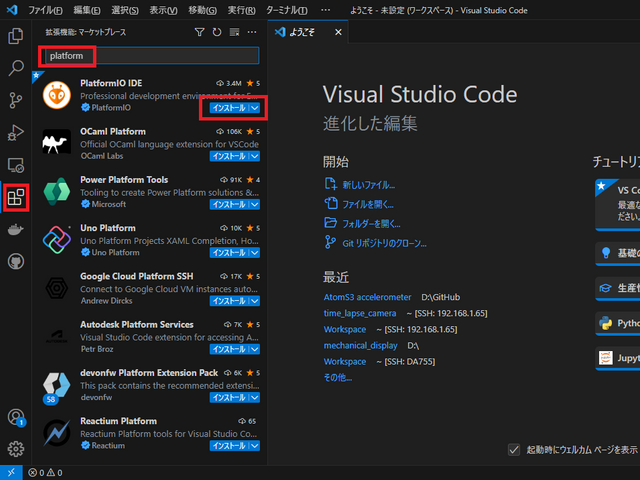The image size is (640, 480).
Task: Install the OCaml Platform extension
Action: [x=229, y=156]
